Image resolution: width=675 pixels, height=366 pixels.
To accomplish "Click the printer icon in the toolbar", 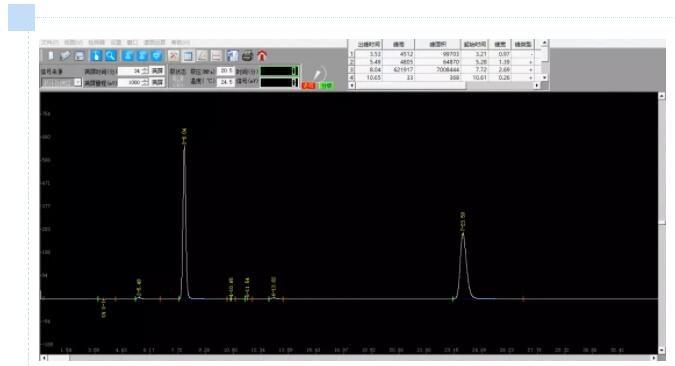I will pyautogui.click(x=247, y=56).
